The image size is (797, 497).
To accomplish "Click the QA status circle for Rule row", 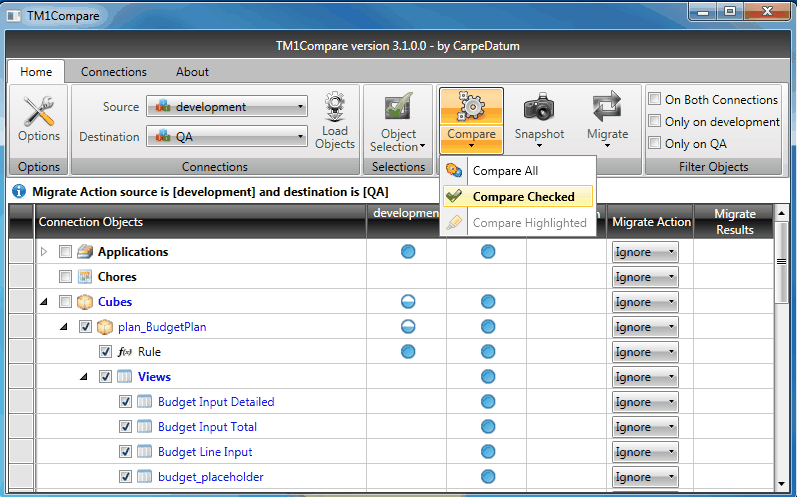I will pyautogui.click(x=488, y=351).
